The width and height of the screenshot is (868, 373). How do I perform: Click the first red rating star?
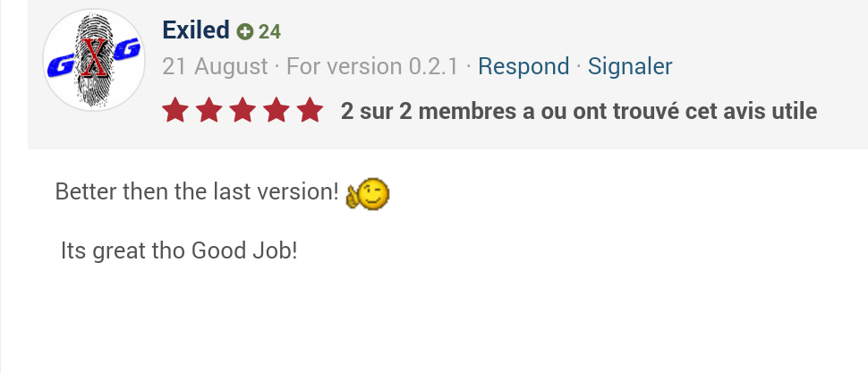click(x=175, y=112)
